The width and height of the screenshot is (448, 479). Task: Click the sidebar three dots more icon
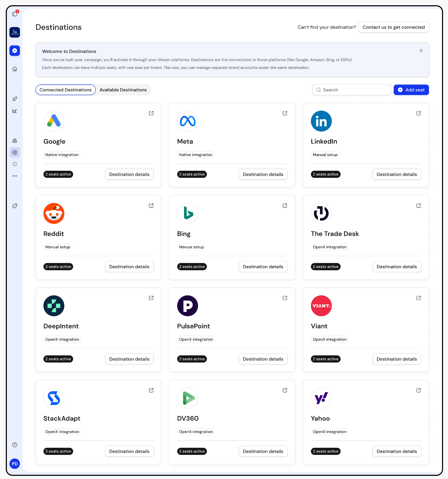[x=15, y=176]
